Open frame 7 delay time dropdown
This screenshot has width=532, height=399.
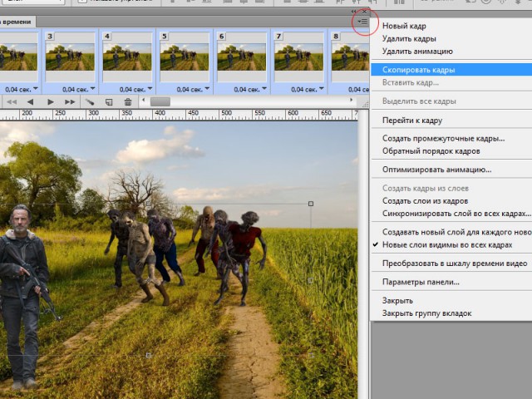pyautogui.click(x=322, y=89)
